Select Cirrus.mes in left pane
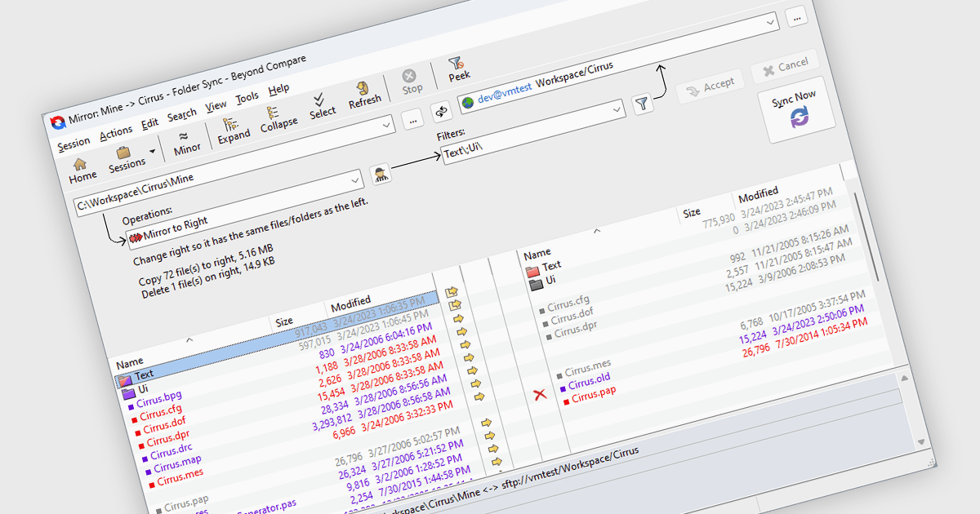The width and height of the screenshot is (980, 514). pos(180,479)
